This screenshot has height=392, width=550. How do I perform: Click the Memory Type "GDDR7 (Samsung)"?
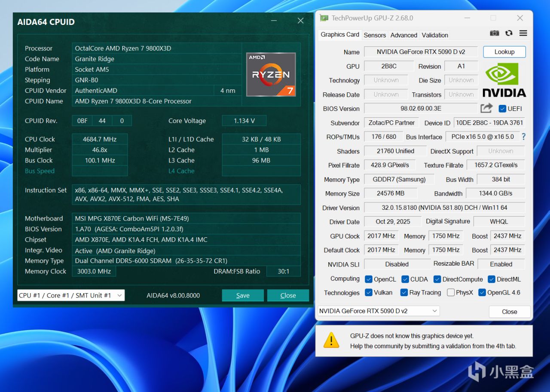[x=399, y=179]
